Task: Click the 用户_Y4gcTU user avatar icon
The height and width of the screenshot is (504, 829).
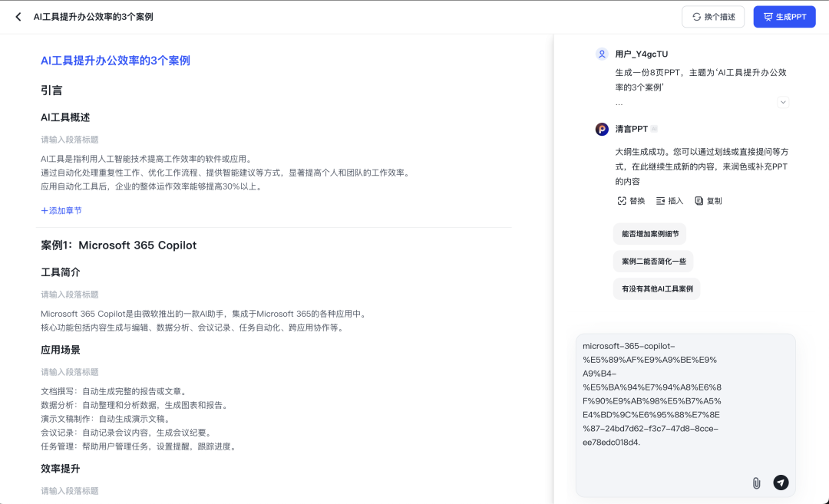Action: coord(601,54)
